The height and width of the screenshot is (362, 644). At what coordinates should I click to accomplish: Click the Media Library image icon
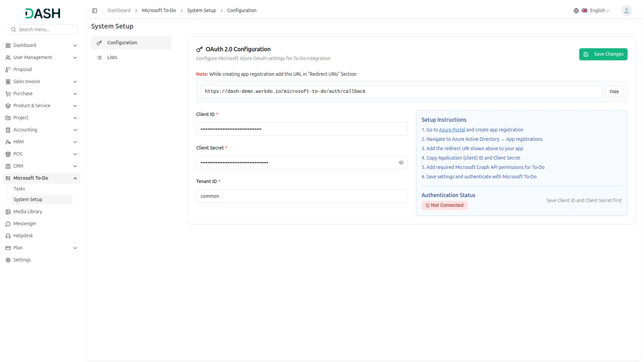(x=8, y=212)
